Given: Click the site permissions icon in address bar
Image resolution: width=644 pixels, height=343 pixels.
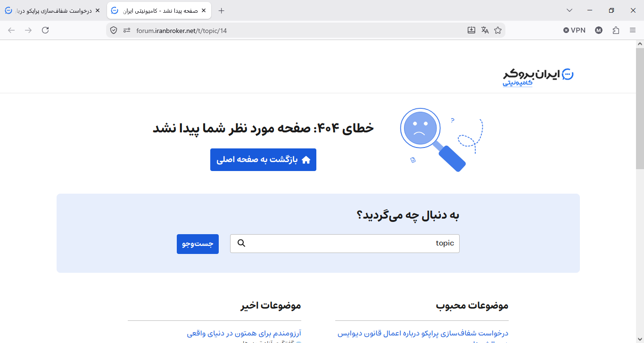Looking at the screenshot, I should tap(127, 30).
